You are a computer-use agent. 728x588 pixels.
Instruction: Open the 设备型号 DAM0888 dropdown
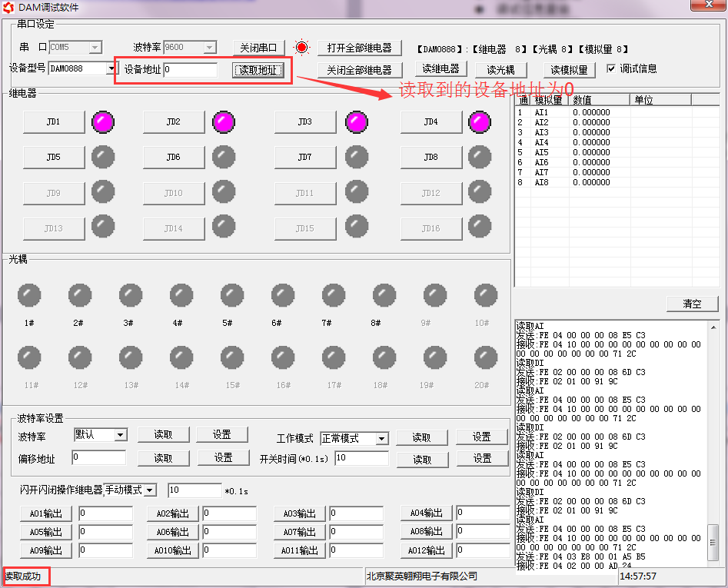pyautogui.click(x=111, y=69)
